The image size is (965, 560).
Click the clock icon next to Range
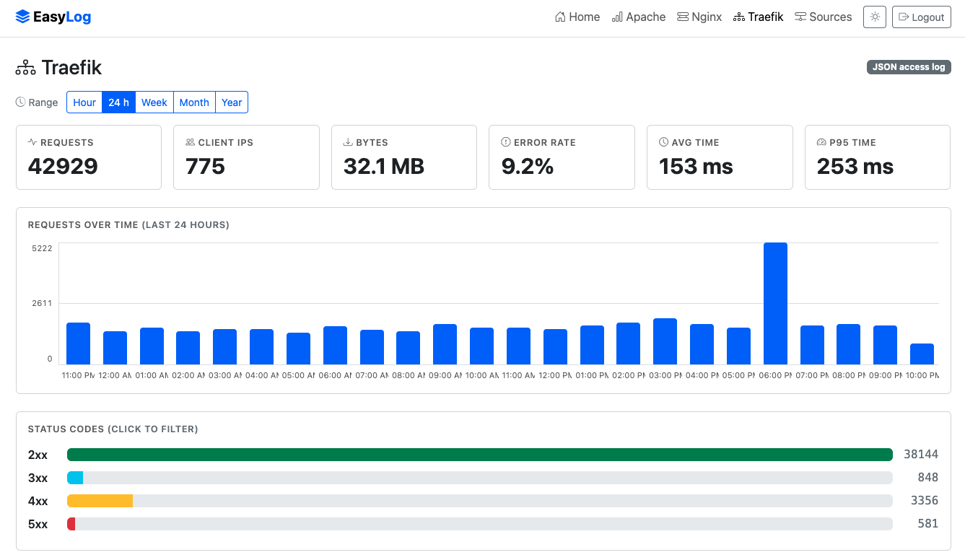20,102
